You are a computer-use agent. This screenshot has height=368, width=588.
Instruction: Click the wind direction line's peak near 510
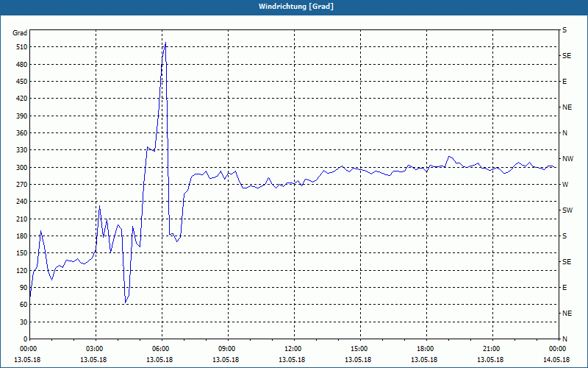(x=165, y=43)
